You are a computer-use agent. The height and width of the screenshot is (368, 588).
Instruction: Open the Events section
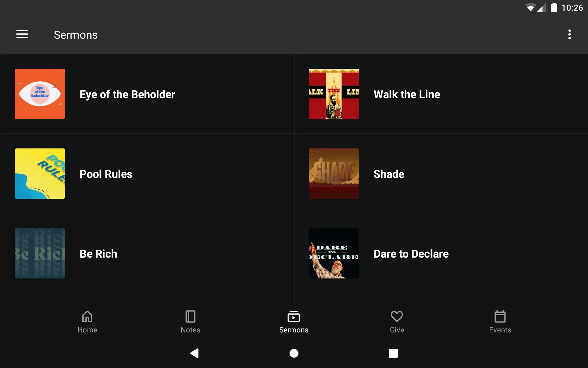(x=499, y=321)
